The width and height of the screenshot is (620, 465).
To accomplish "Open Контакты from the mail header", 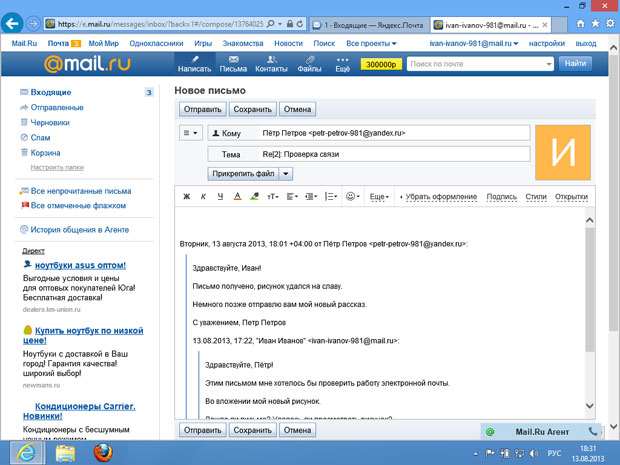I will [270, 64].
